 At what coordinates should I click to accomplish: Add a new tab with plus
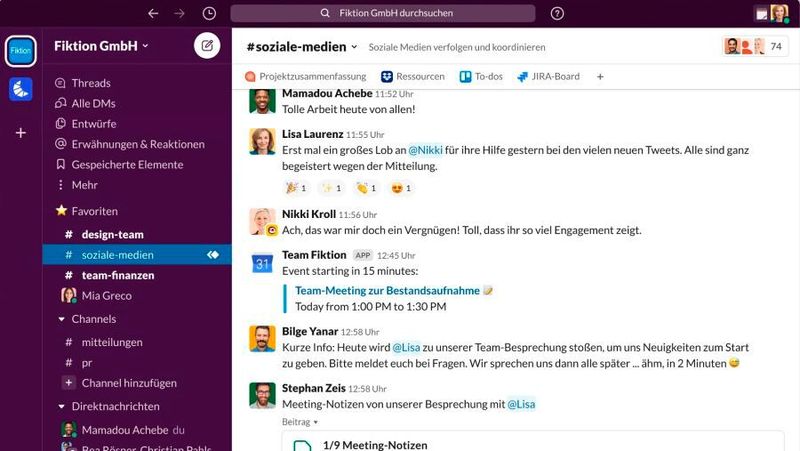pos(600,77)
